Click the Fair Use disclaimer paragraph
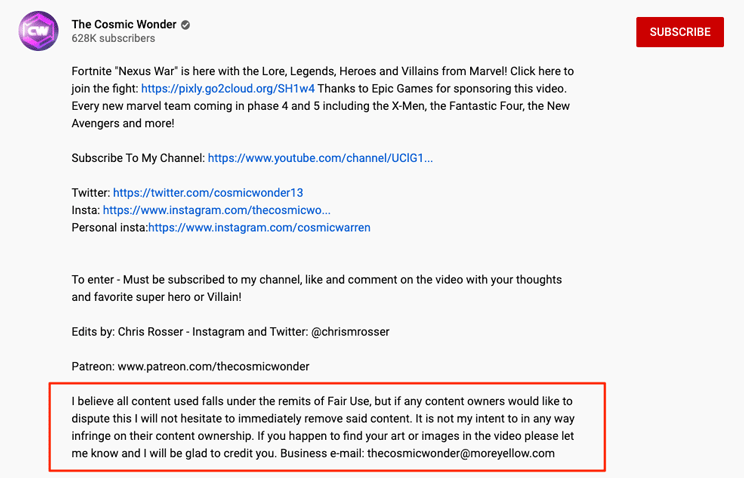 323,427
